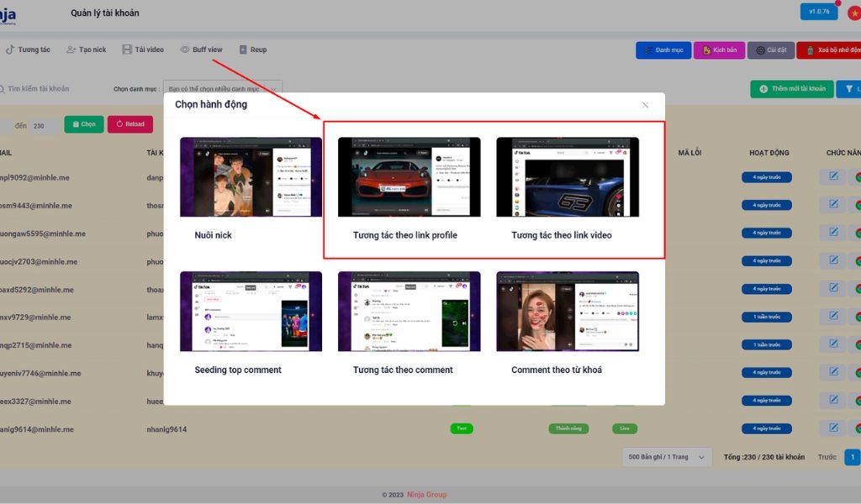Select the Nuôi nick thumbnail
The width and height of the screenshot is (861, 504).
click(250, 175)
